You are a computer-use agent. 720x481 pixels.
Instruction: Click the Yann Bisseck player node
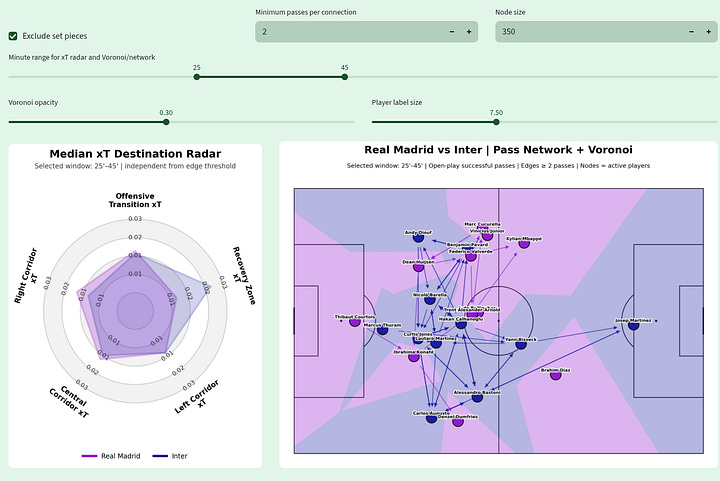point(521,344)
